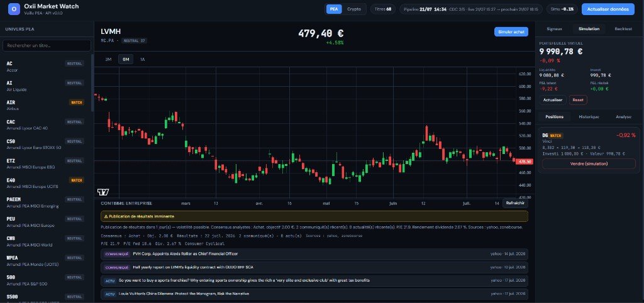
Task: Click the Simu -0.1% indicator
Action: coord(562,9)
